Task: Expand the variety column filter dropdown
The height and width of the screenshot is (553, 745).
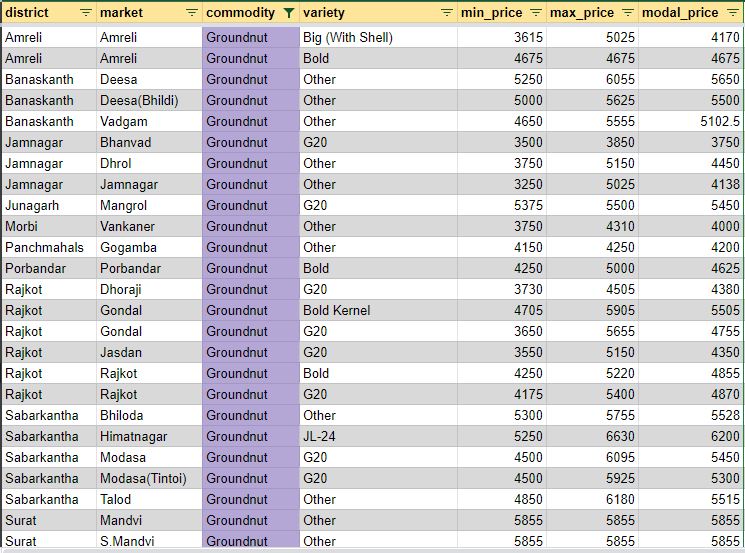Action: point(447,13)
